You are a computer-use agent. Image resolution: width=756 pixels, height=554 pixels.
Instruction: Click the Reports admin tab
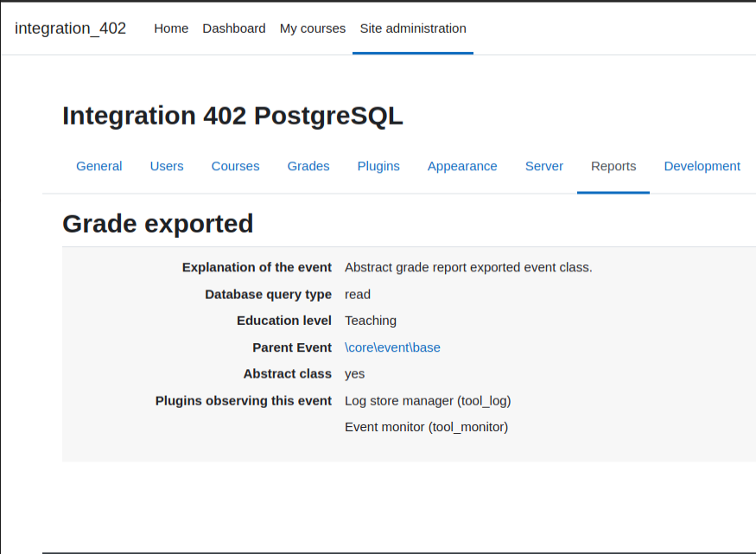tap(613, 166)
